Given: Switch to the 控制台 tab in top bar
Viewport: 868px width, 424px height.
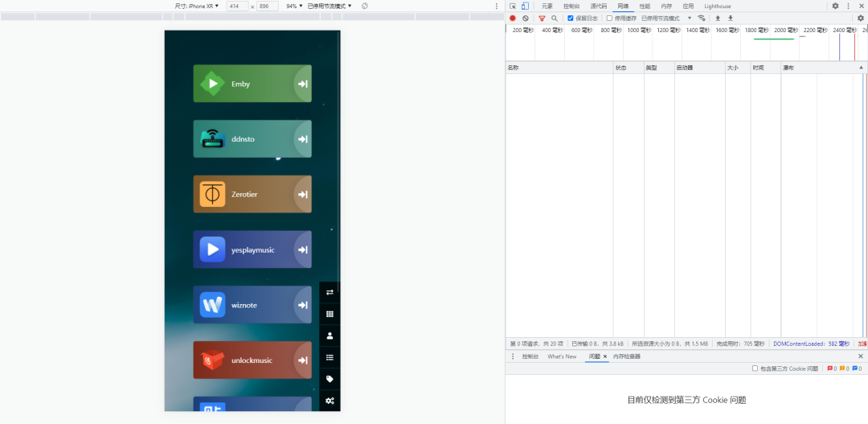Looking at the screenshot, I should [x=572, y=6].
